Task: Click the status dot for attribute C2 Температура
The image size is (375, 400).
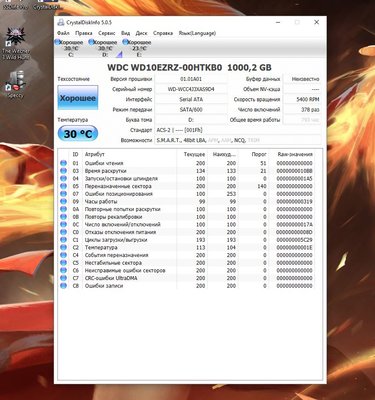Action: (x=63, y=248)
